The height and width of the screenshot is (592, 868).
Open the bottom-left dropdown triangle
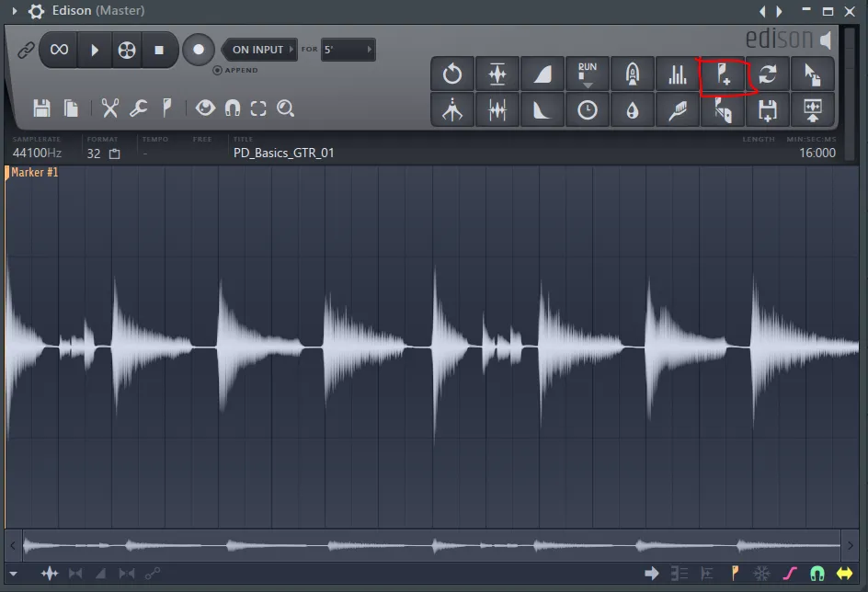pos(13,574)
